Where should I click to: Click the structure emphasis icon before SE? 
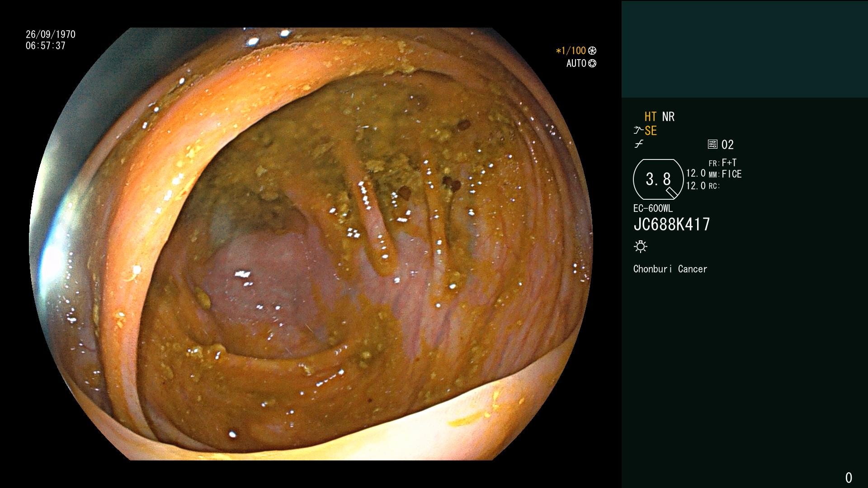pyautogui.click(x=638, y=131)
